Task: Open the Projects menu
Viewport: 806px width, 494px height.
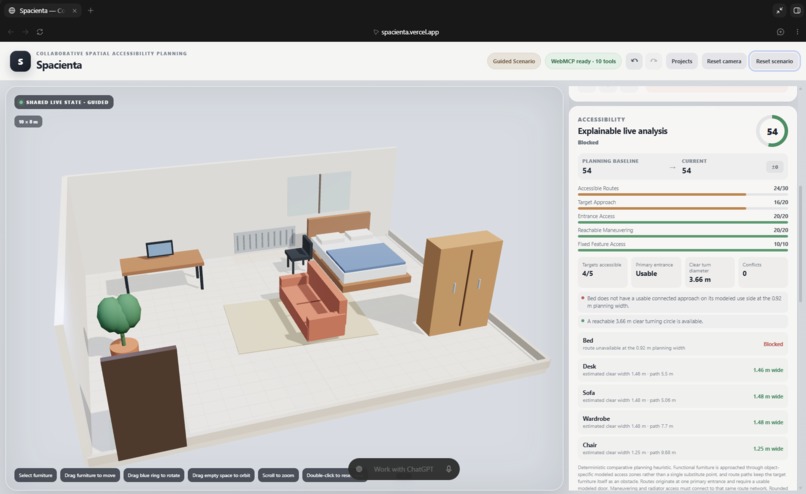Action: tap(682, 61)
